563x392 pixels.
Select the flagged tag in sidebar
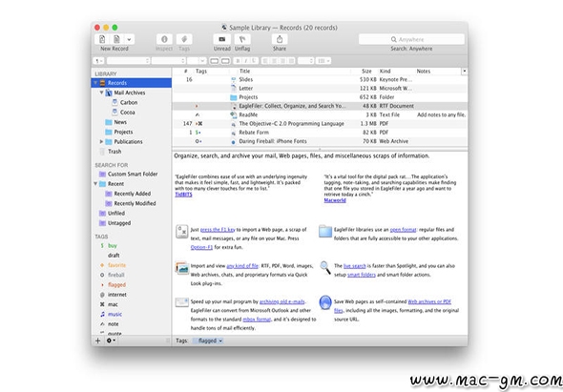[x=116, y=284]
